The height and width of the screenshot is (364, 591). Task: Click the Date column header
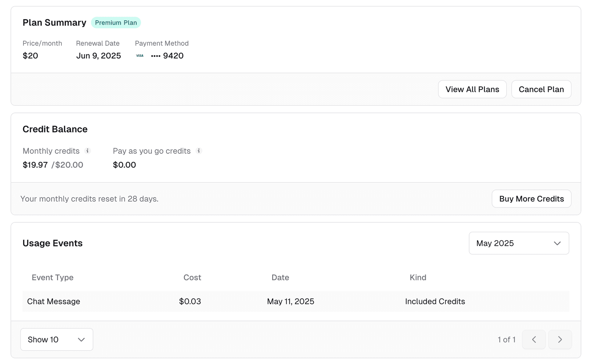click(x=280, y=277)
